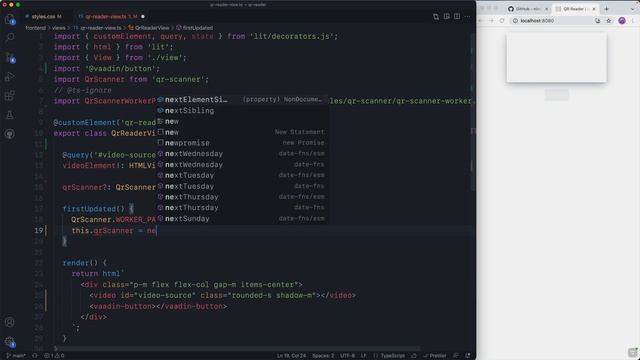Click the open changes icon in editor toolbar
640x360 pixels.
[436, 16]
